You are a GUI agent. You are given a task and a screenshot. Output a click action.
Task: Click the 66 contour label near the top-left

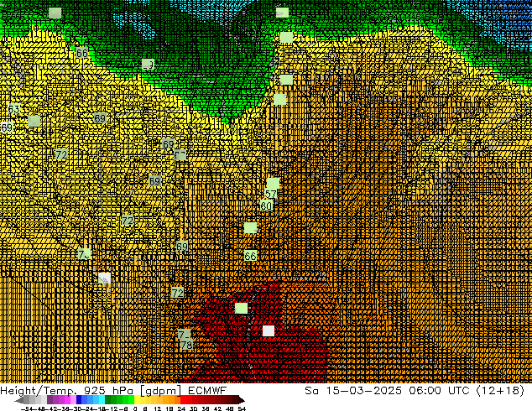click(x=81, y=53)
